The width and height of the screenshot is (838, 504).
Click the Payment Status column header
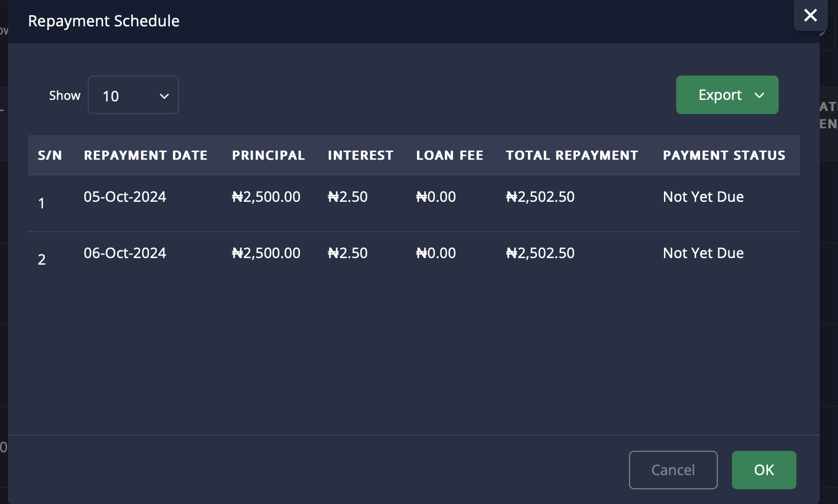coord(724,155)
